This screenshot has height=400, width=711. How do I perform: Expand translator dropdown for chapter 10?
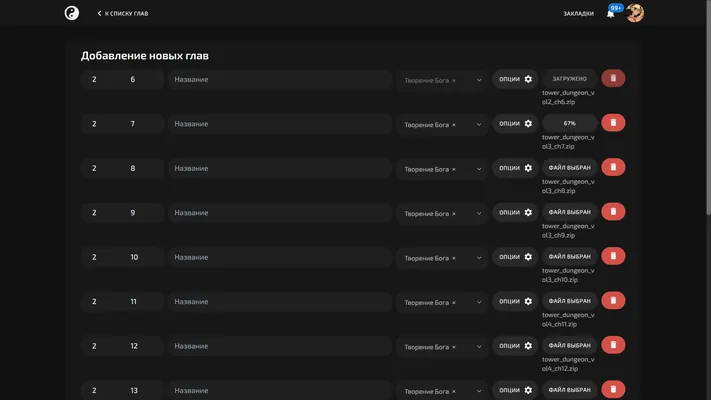coord(479,258)
